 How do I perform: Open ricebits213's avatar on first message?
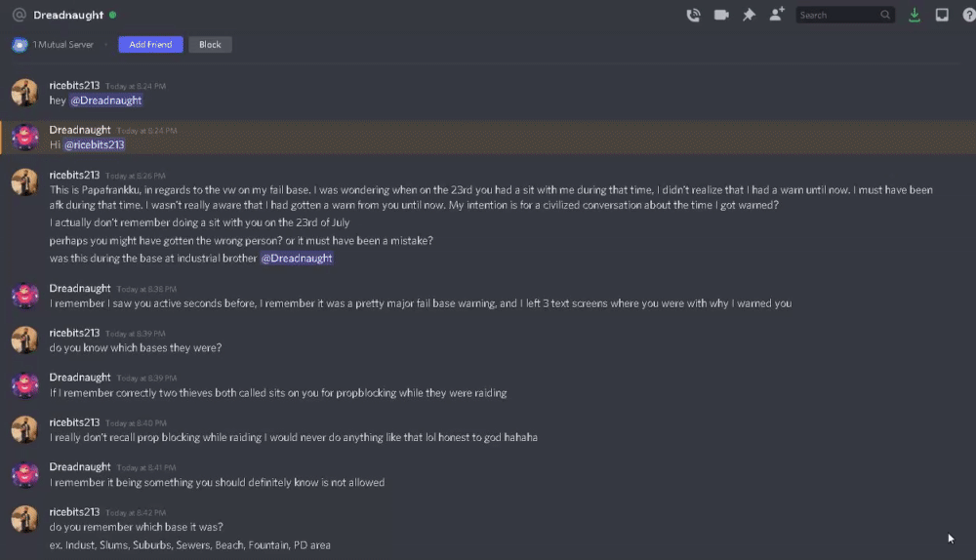24,93
